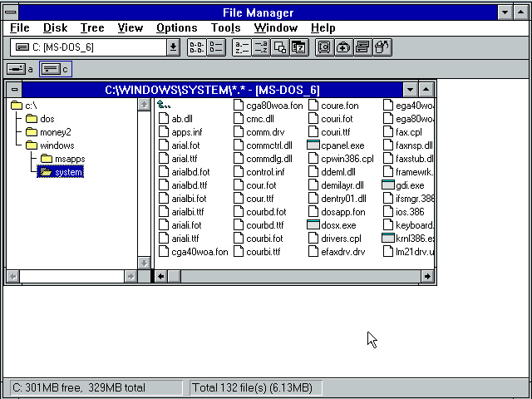Click the efaxdrv.drv file name
The image size is (532, 399).
[x=343, y=252]
